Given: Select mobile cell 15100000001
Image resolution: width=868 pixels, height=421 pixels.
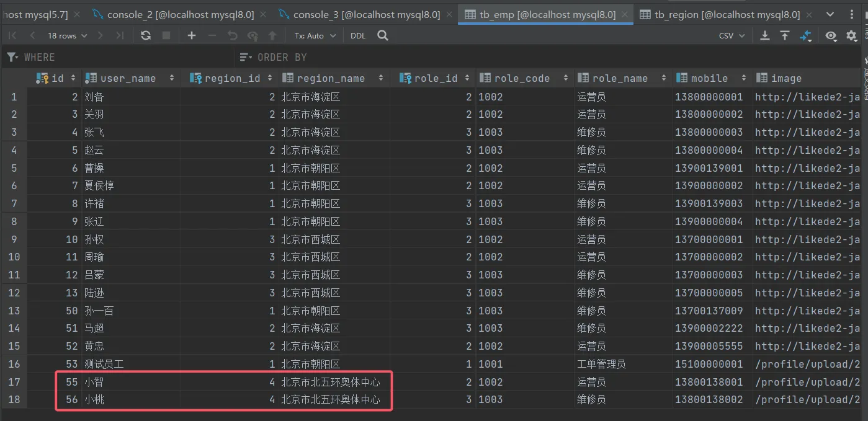Looking at the screenshot, I should (x=712, y=364).
